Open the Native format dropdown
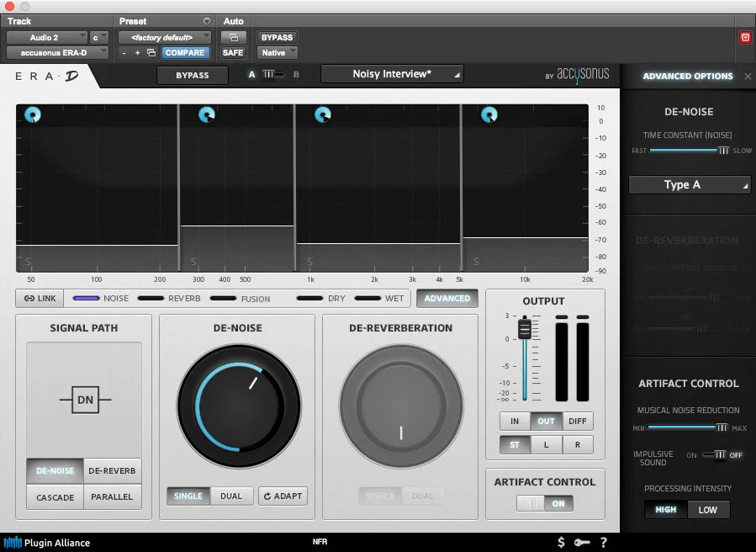The height and width of the screenshot is (552, 756). tap(278, 53)
